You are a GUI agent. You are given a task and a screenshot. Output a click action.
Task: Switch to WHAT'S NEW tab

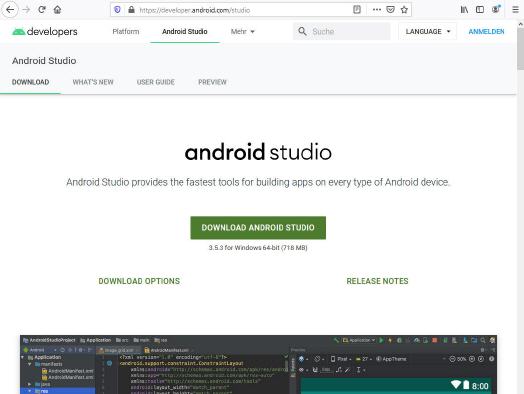(93, 82)
